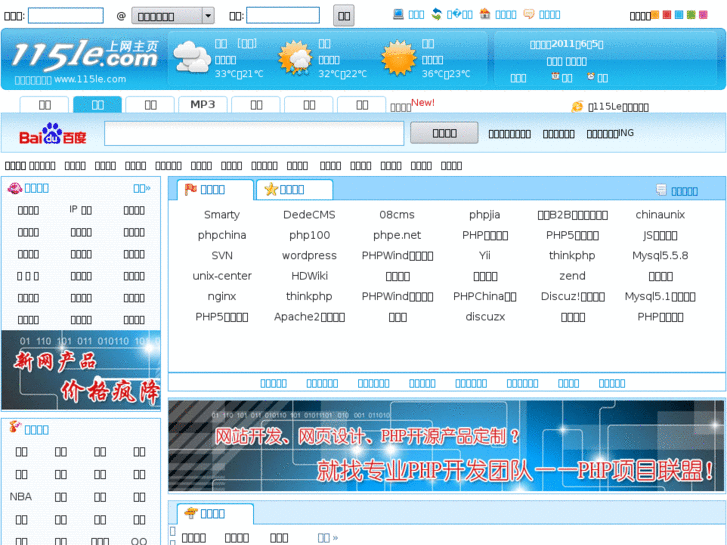Click the green-blue sync arrows icon
The image size is (727, 545).
[436, 14]
